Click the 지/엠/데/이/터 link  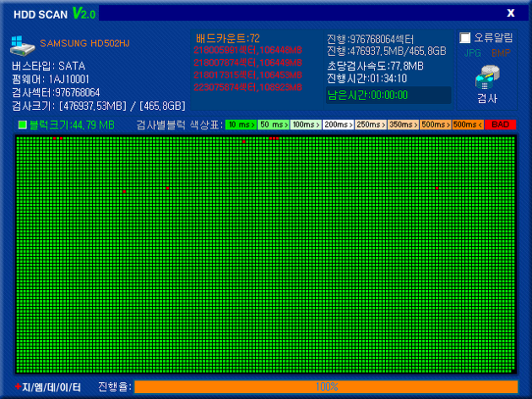pos(48,387)
